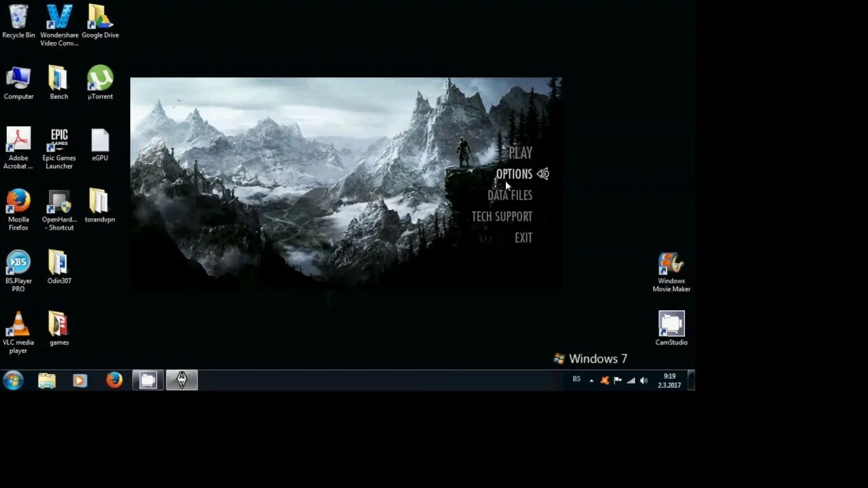The height and width of the screenshot is (488, 868).
Task: Select the VLC media player icon
Action: (x=18, y=333)
